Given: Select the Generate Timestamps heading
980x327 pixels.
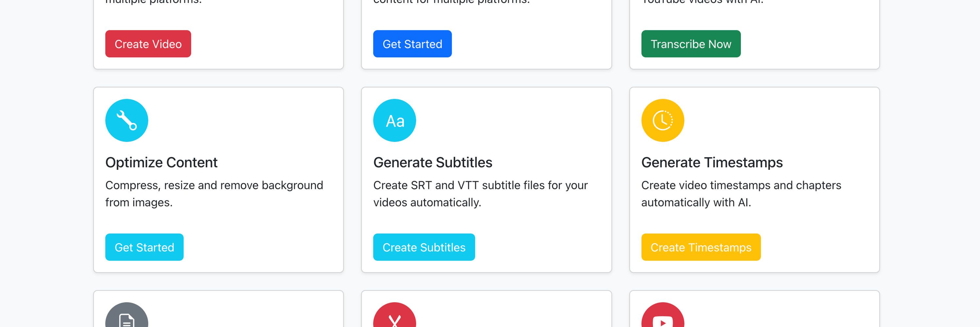Looking at the screenshot, I should pyautogui.click(x=712, y=163).
